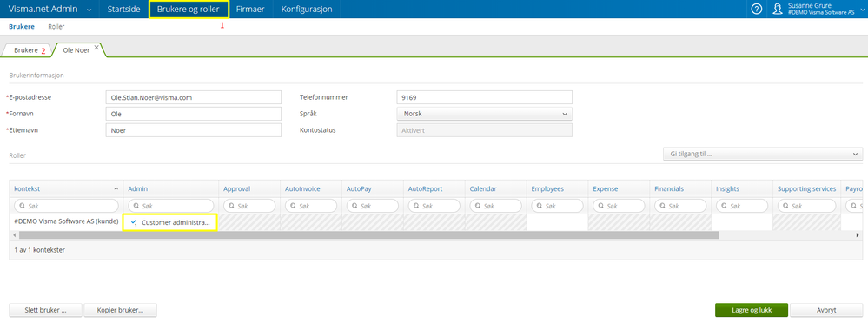Click the Etternavn input field
The width and height of the screenshot is (868, 323).
[x=194, y=130]
